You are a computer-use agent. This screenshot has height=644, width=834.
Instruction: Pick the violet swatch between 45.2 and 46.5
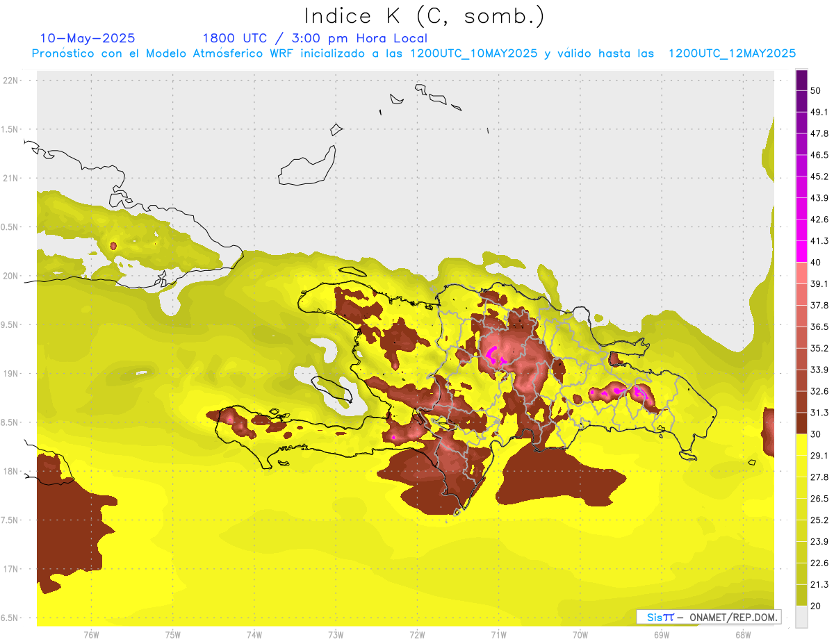[802, 165]
